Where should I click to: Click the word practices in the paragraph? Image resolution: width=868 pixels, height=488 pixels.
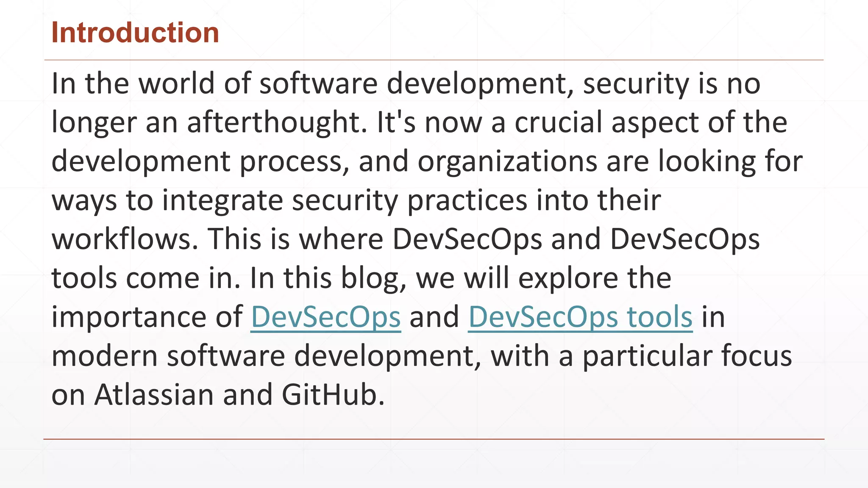point(467,200)
